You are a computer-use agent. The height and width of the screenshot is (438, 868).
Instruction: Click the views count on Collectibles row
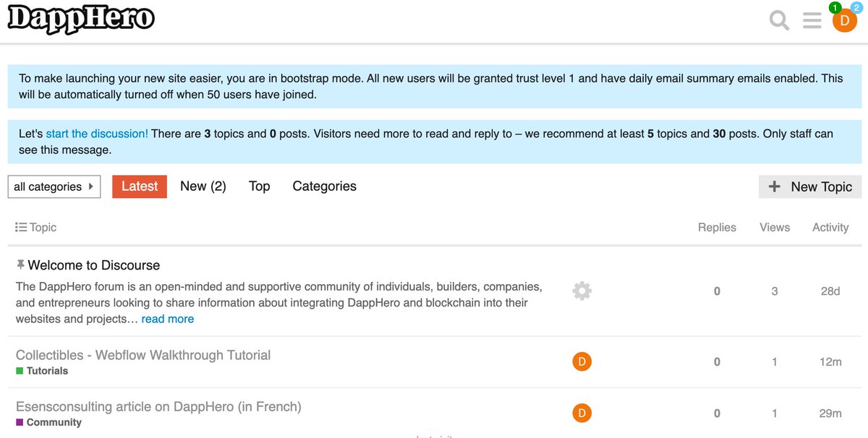click(x=775, y=361)
